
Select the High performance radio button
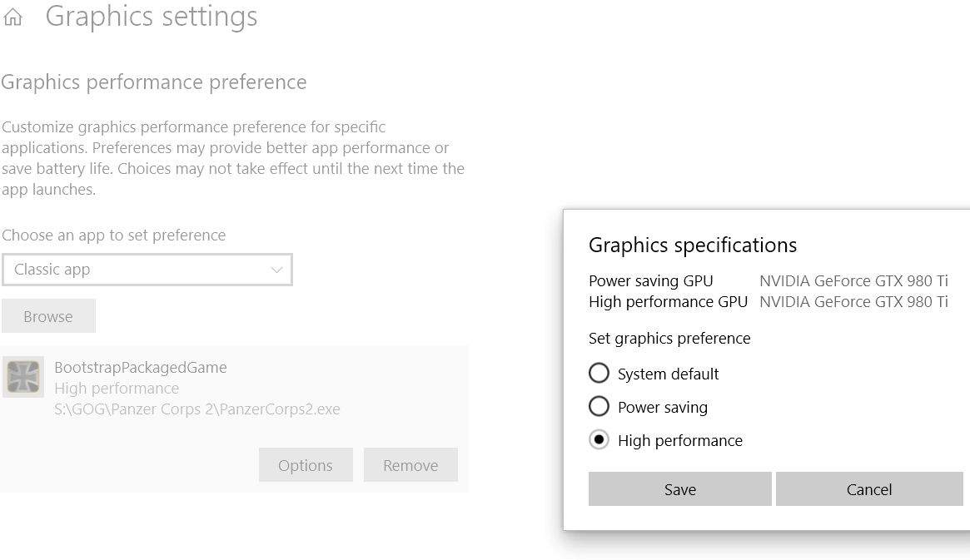[x=599, y=439]
